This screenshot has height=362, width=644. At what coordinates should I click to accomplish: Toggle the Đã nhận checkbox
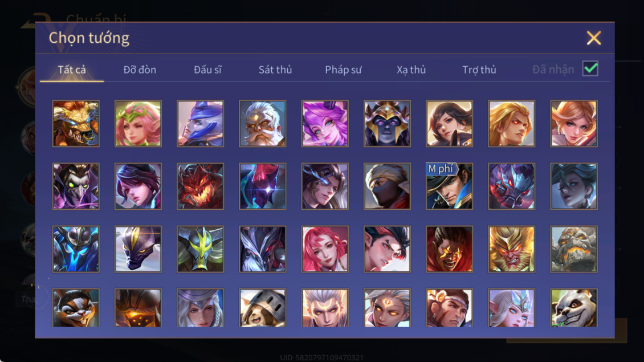[590, 68]
